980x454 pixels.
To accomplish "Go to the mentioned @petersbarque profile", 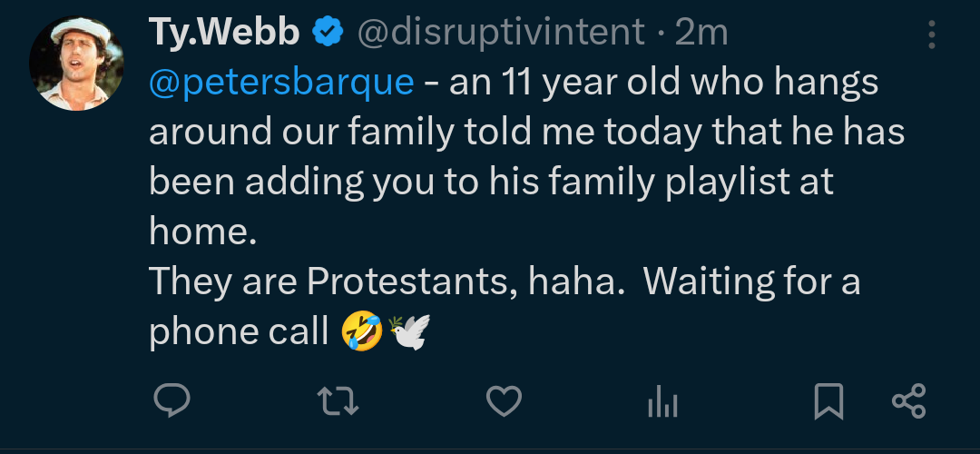I will point(281,83).
